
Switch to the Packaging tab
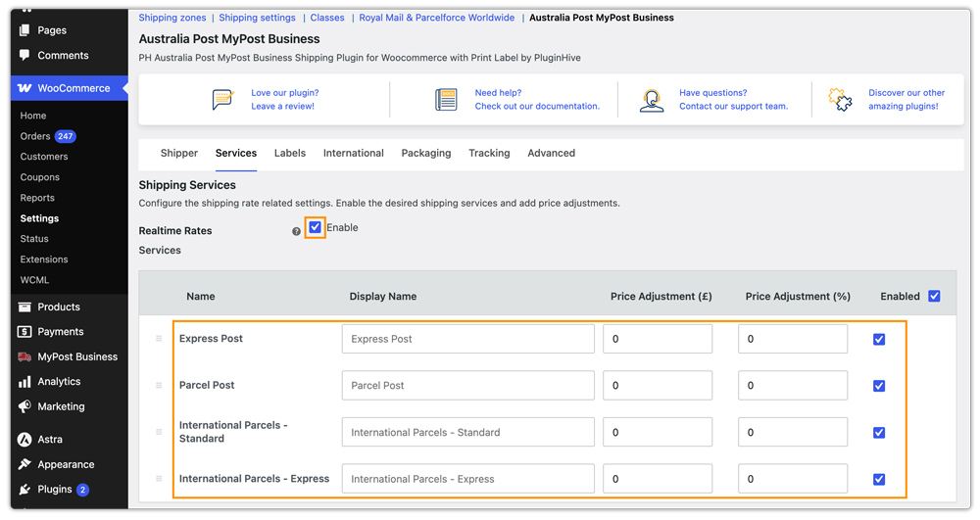(x=426, y=153)
